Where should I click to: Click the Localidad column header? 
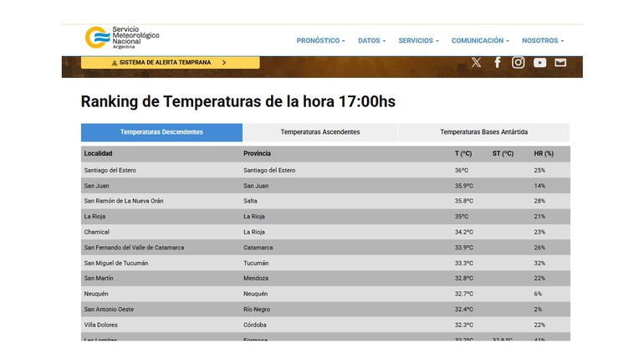99,154
